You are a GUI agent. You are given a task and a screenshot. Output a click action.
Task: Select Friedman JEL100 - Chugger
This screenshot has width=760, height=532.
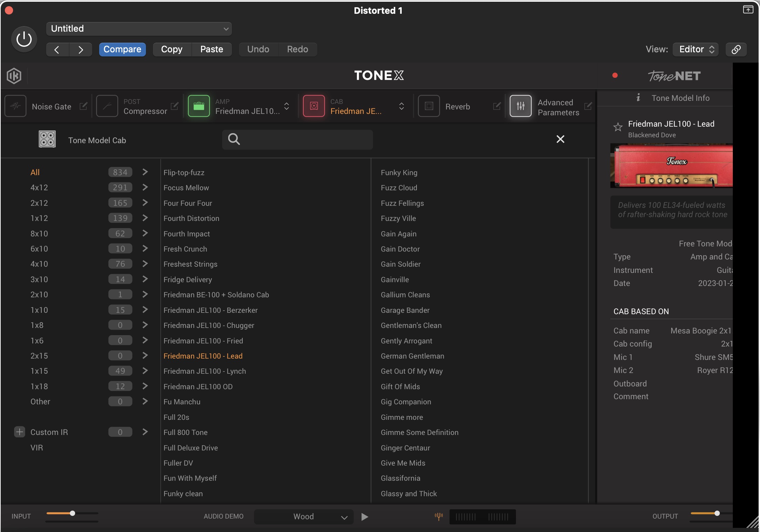point(209,325)
